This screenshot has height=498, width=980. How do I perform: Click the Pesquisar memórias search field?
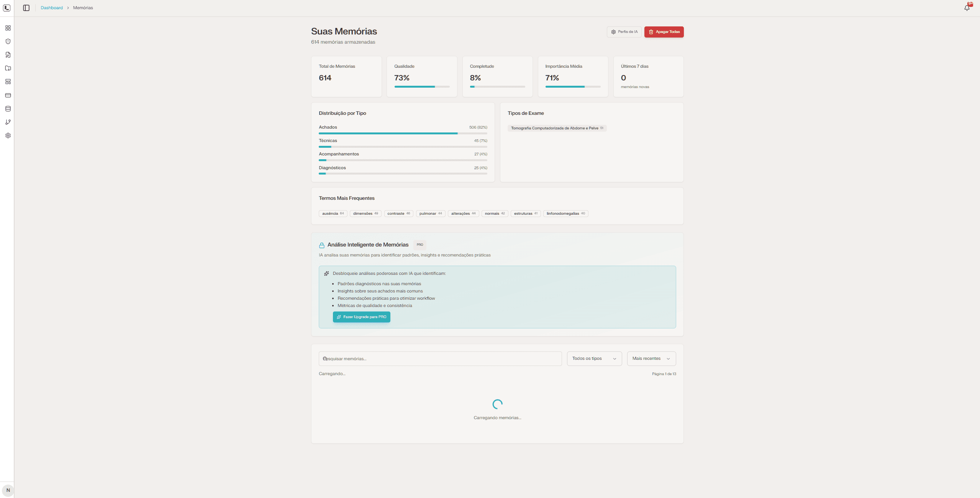tap(441, 359)
